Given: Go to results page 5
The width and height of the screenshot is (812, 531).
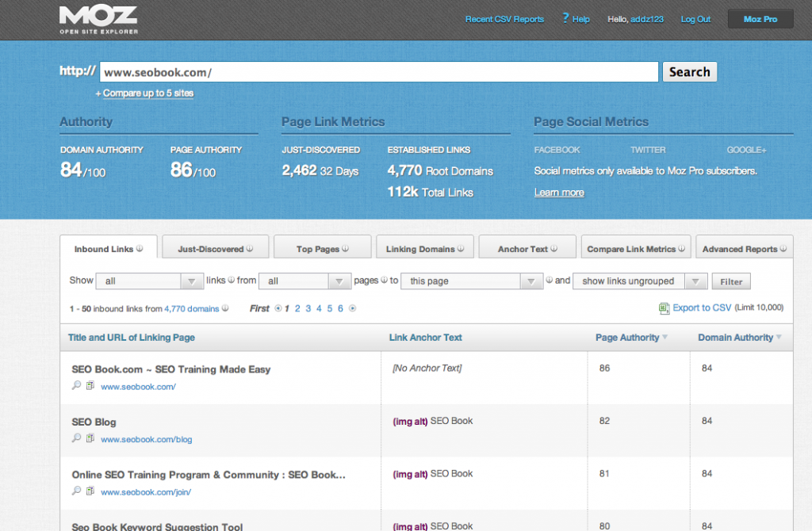Looking at the screenshot, I should click(x=329, y=308).
